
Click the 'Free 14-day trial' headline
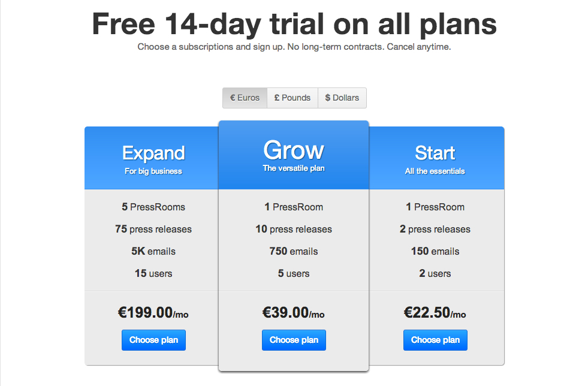[x=294, y=25]
